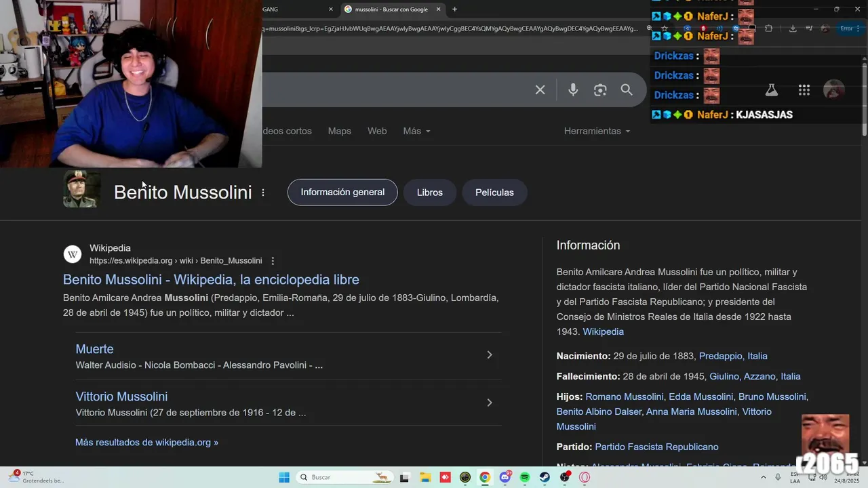Viewport: 868px width, 488px height.
Task: Click the Benito Mussolini portrait thumbnail
Action: pyautogui.click(x=81, y=189)
